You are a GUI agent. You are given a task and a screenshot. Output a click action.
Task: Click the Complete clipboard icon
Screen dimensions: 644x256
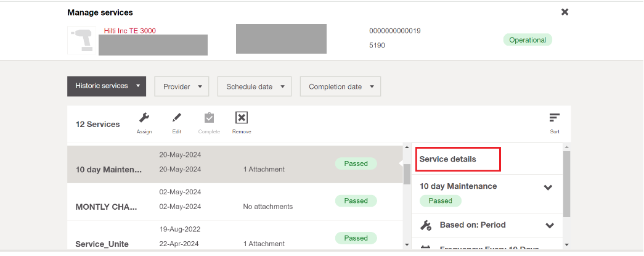tap(209, 118)
